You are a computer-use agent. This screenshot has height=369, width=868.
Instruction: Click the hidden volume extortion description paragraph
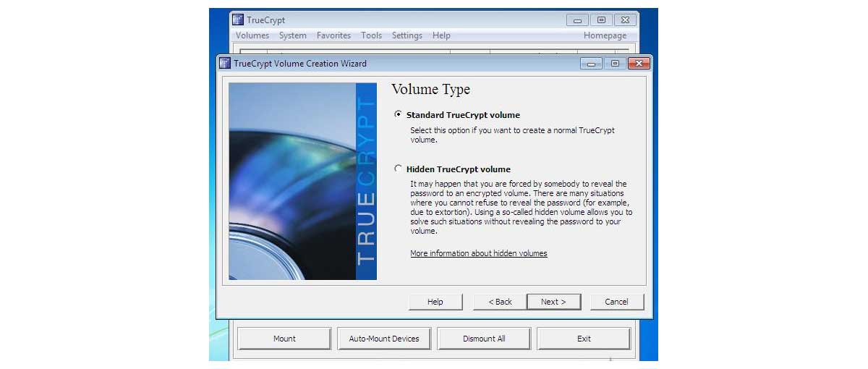[521, 208]
